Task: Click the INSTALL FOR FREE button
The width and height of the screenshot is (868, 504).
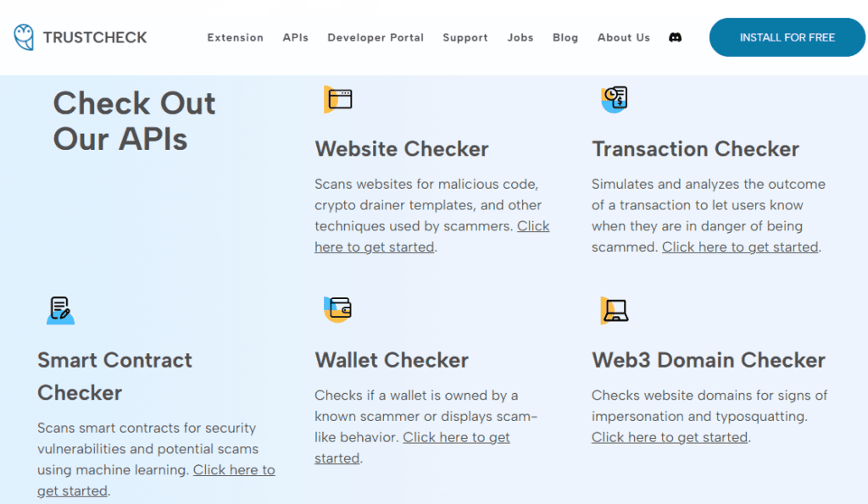Action: 787,37
